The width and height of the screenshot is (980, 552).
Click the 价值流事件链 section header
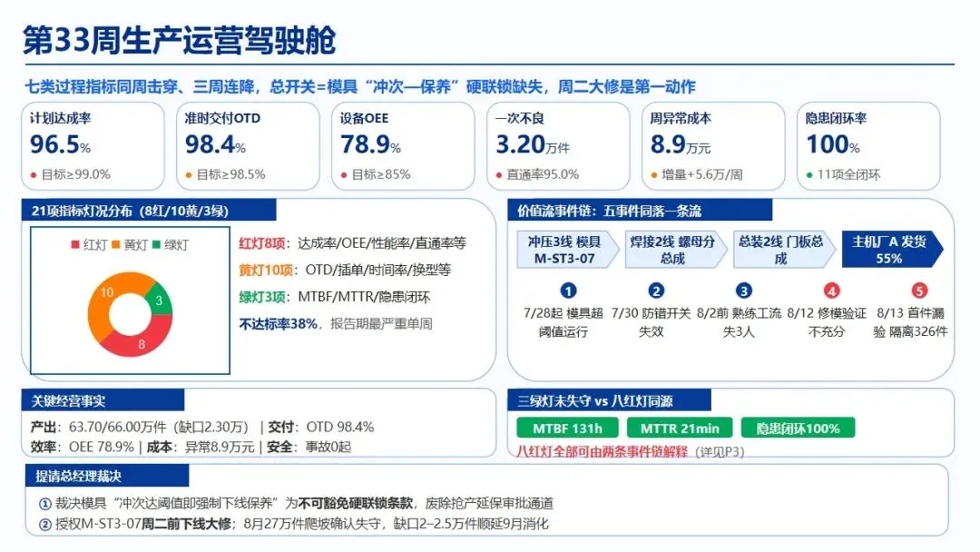pos(640,211)
